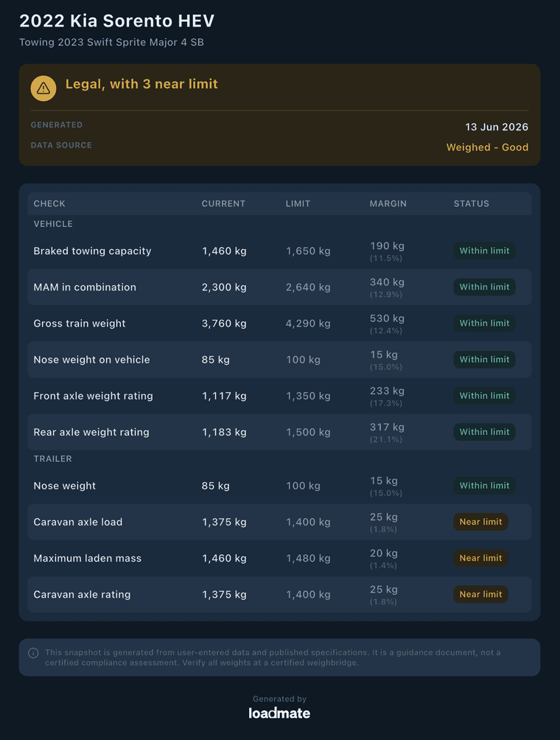
Task: Click current value '1,183 kg' for Rear axle
Action: (224, 433)
